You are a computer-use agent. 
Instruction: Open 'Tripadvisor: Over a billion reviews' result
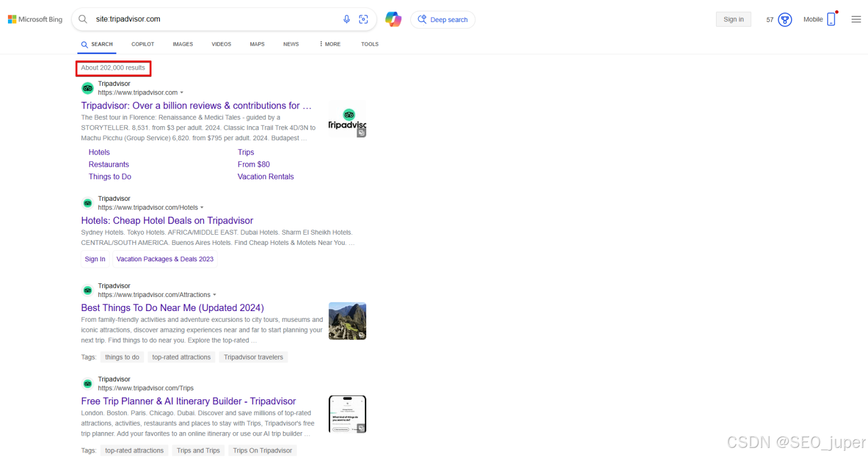tap(196, 106)
